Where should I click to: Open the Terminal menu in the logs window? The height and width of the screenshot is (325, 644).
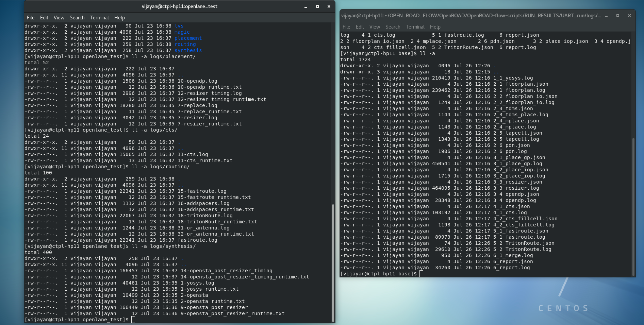(x=415, y=27)
